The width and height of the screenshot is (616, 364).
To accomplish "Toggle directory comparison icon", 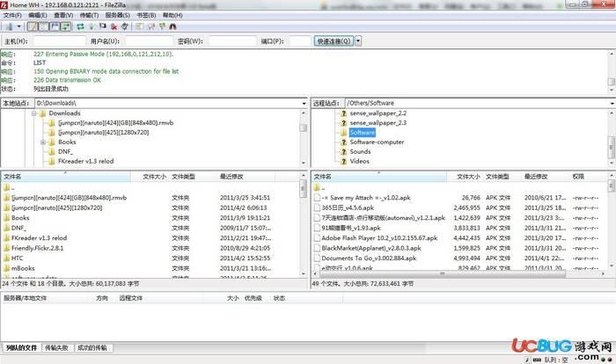I will tap(150, 26).
